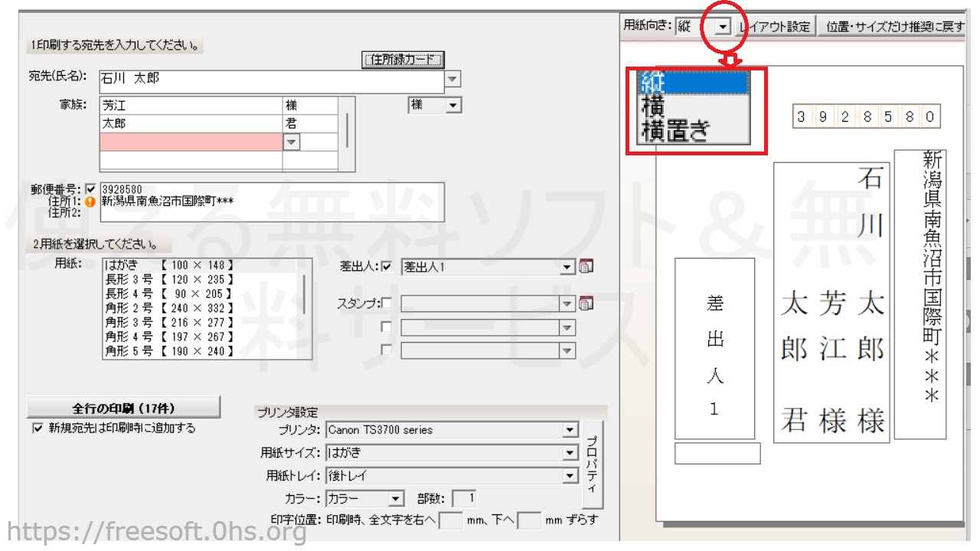Open the 様 honorific dropdown

(453, 106)
